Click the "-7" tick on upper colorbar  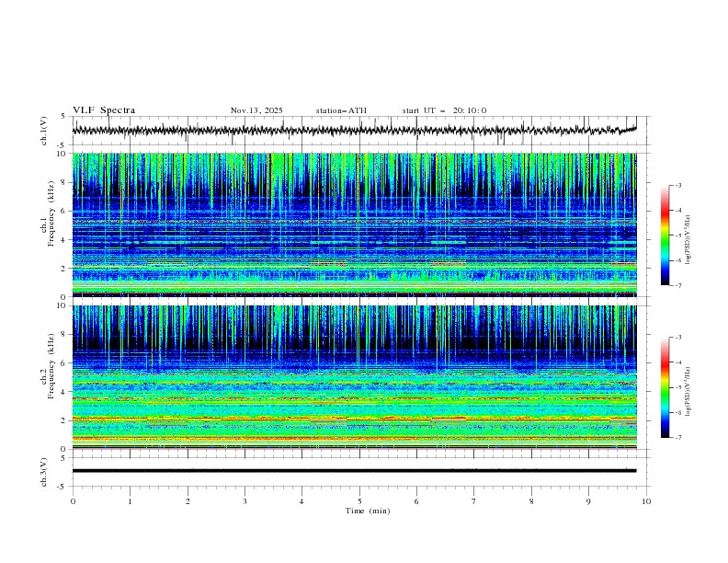[677, 285]
